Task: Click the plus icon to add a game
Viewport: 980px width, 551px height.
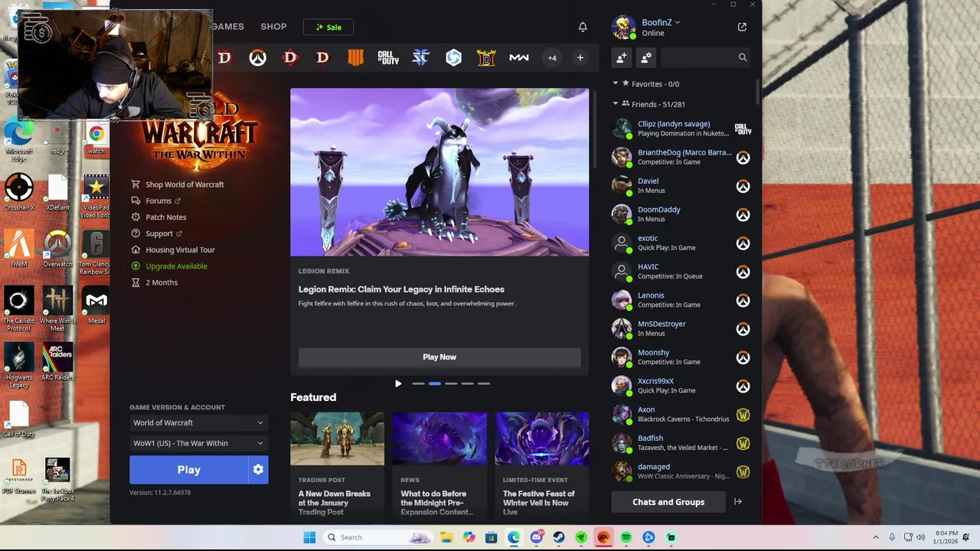Action: click(580, 57)
